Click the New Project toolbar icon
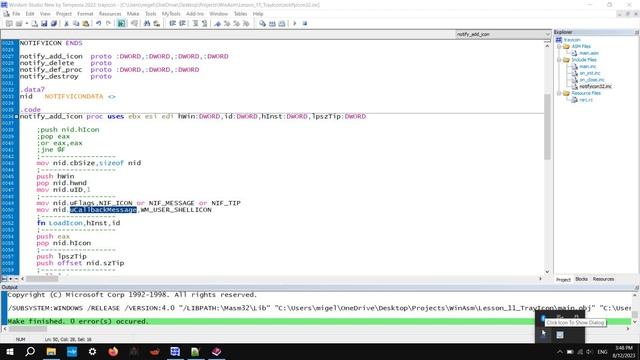This screenshot has height=360, width=640. [x=9, y=24]
